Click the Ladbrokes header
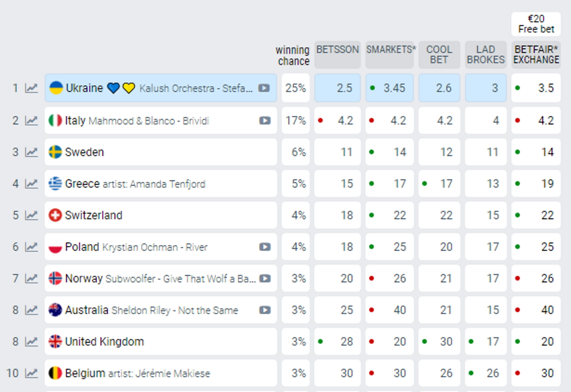Screen dimensions: 571x392 486,54
